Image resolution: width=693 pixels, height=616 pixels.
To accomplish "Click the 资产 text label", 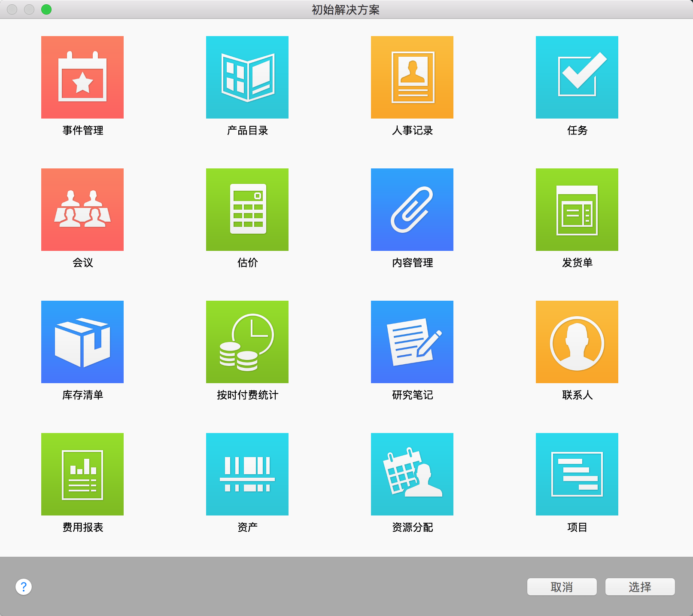I will [x=248, y=527].
